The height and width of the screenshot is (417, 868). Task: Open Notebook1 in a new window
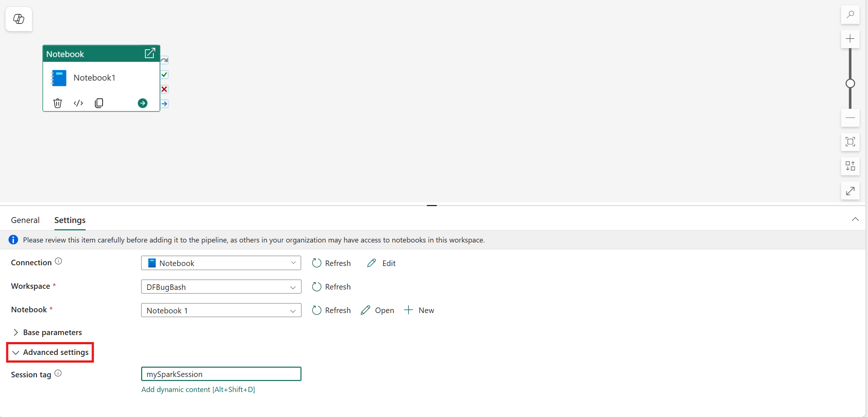150,53
